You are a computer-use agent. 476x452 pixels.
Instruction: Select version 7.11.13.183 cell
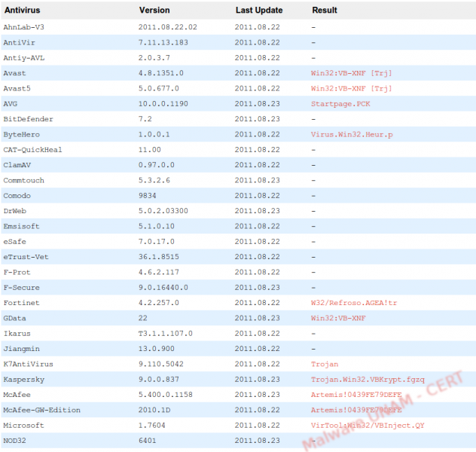point(163,42)
